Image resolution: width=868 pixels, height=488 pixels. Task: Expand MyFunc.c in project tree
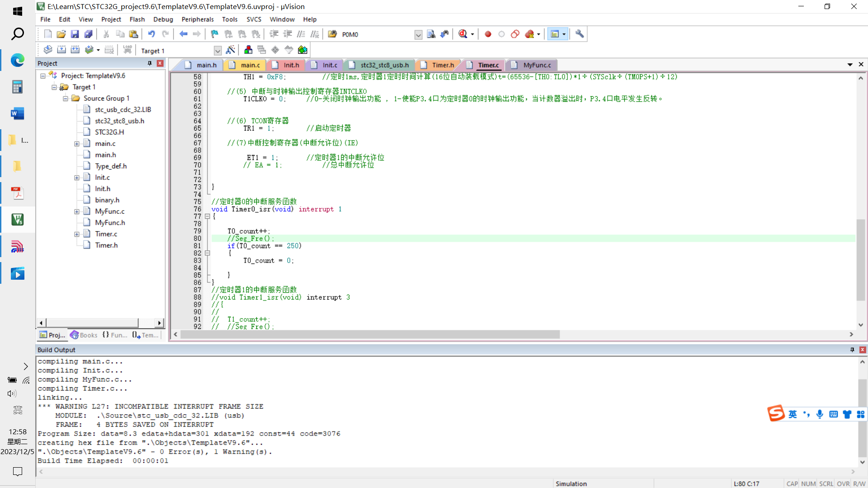coord(77,211)
